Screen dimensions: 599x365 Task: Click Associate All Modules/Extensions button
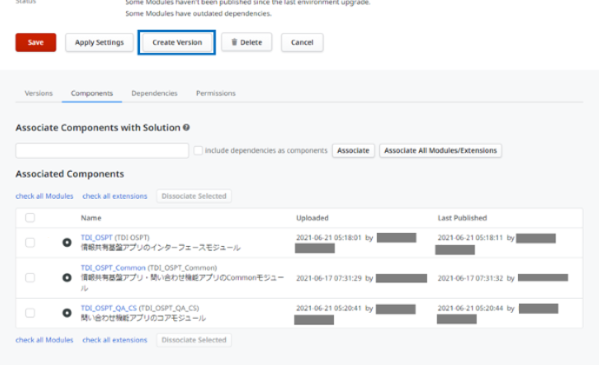point(440,151)
